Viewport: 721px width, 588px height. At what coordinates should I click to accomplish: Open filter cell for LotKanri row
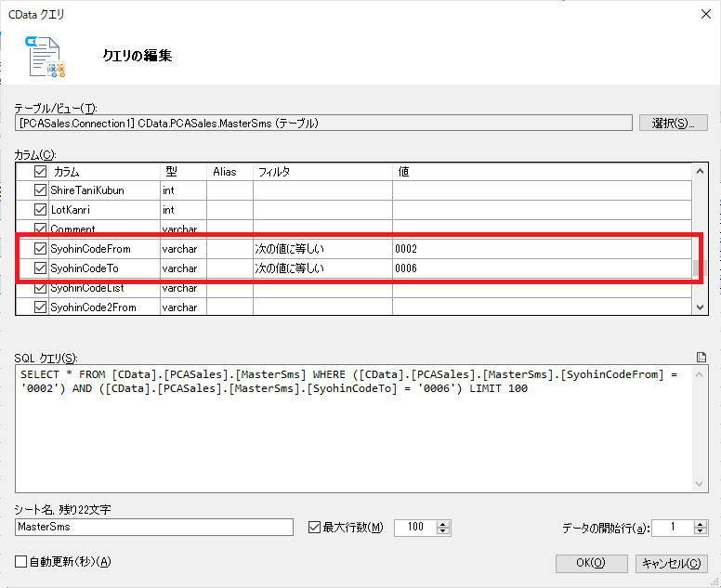pos(322,210)
